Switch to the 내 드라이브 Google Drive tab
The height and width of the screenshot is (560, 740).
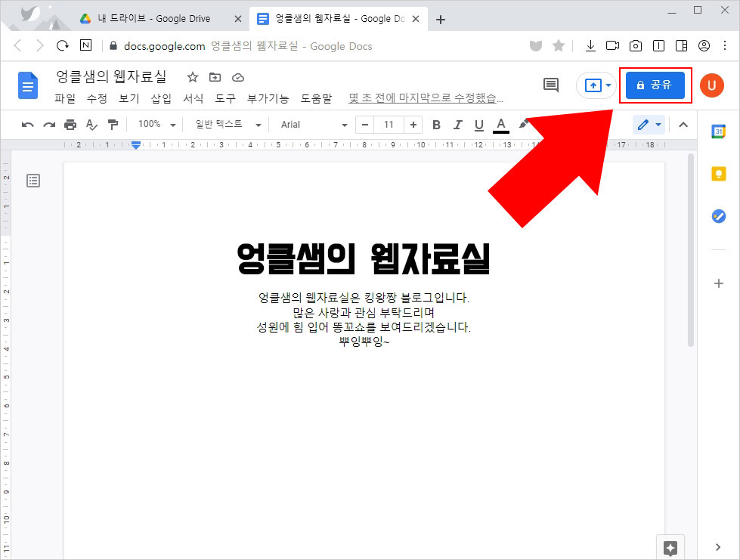pyautogui.click(x=154, y=19)
